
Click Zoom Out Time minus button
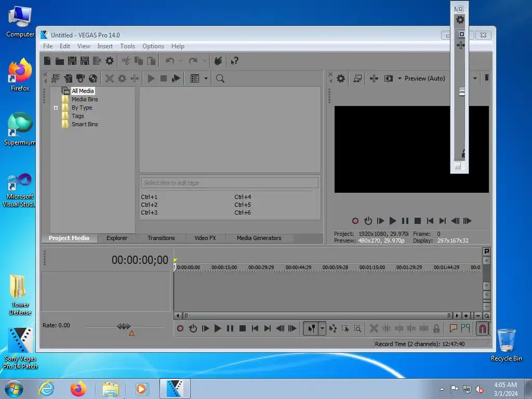click(478, 316)
